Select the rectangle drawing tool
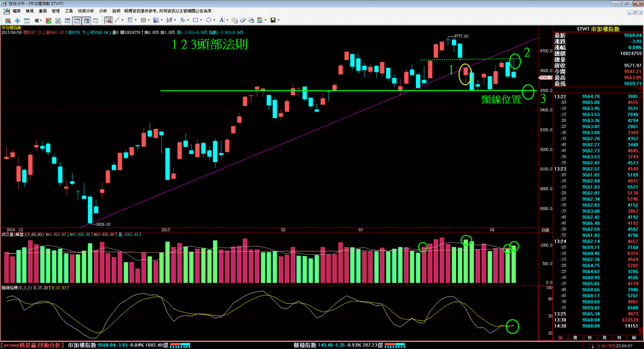The image size is (644, 349). 196,20
